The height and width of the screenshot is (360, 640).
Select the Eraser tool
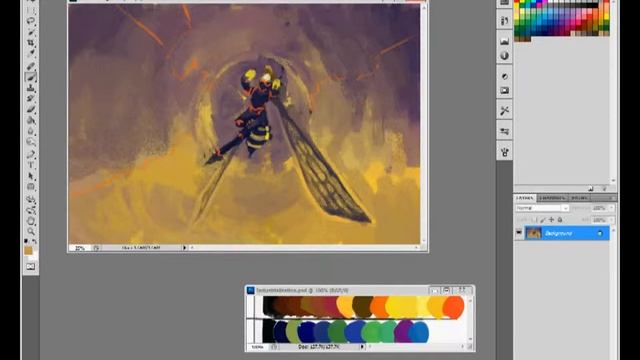(31, 109)
